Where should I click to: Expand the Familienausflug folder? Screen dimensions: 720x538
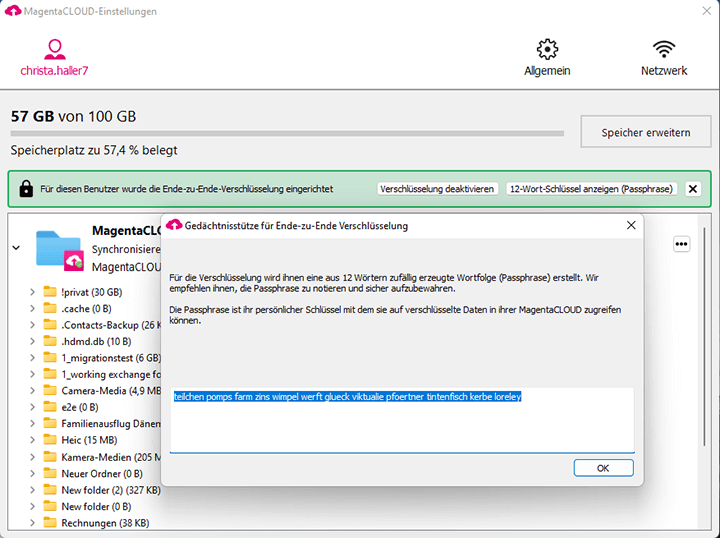point(33,423)
